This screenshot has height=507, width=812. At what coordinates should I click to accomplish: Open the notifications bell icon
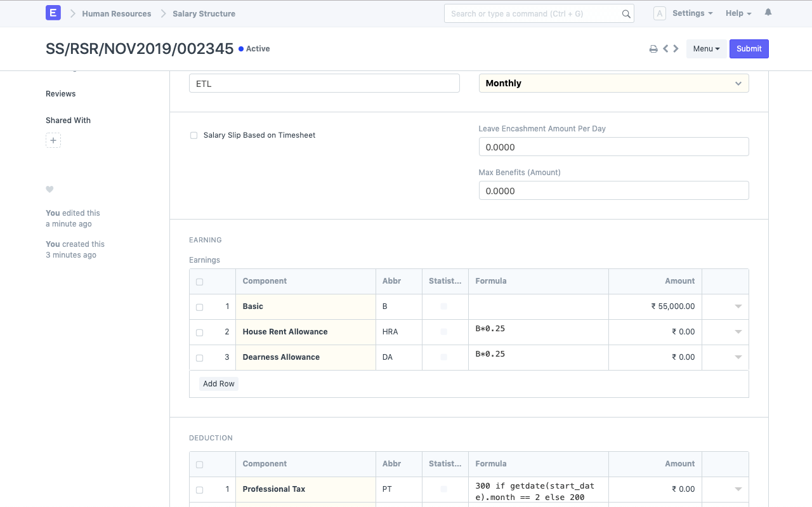[768, 13]
